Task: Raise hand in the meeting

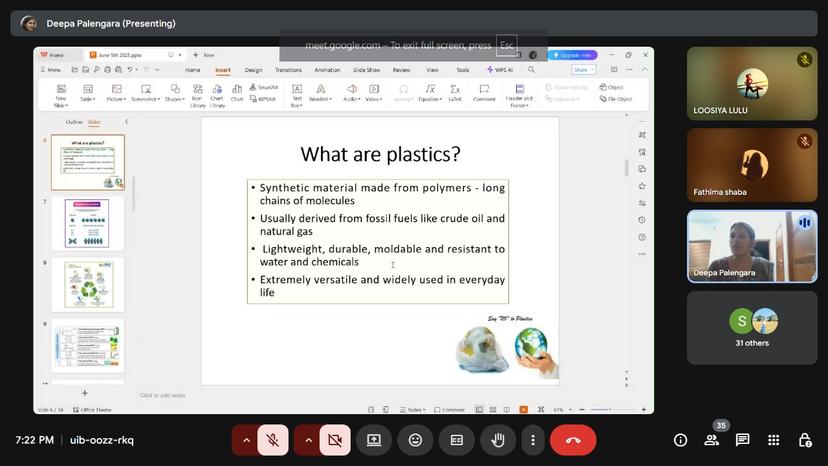Action: click(x=497, y=440)
